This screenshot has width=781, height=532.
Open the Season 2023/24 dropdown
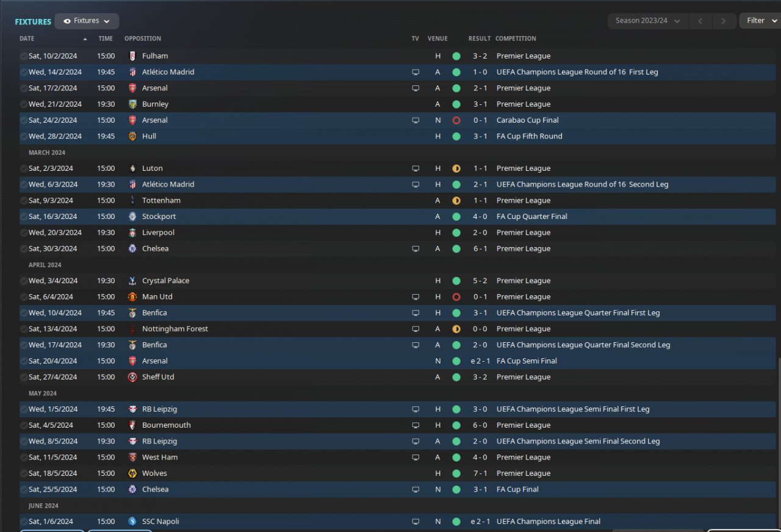point(647,21)
